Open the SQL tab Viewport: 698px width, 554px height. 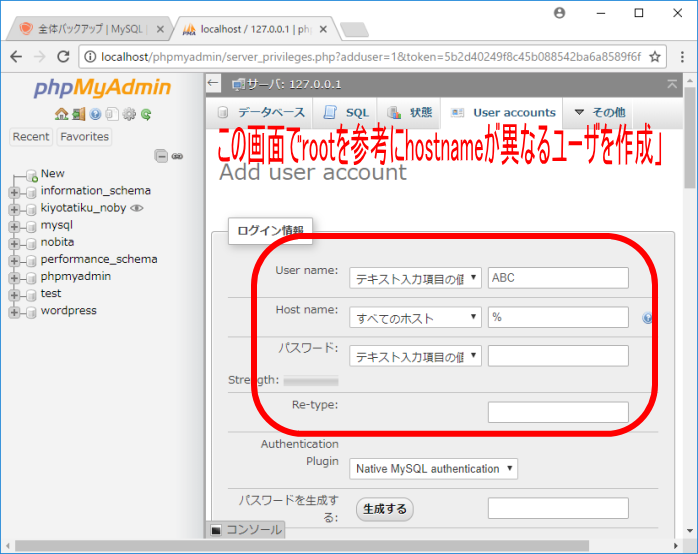(346, 113)
